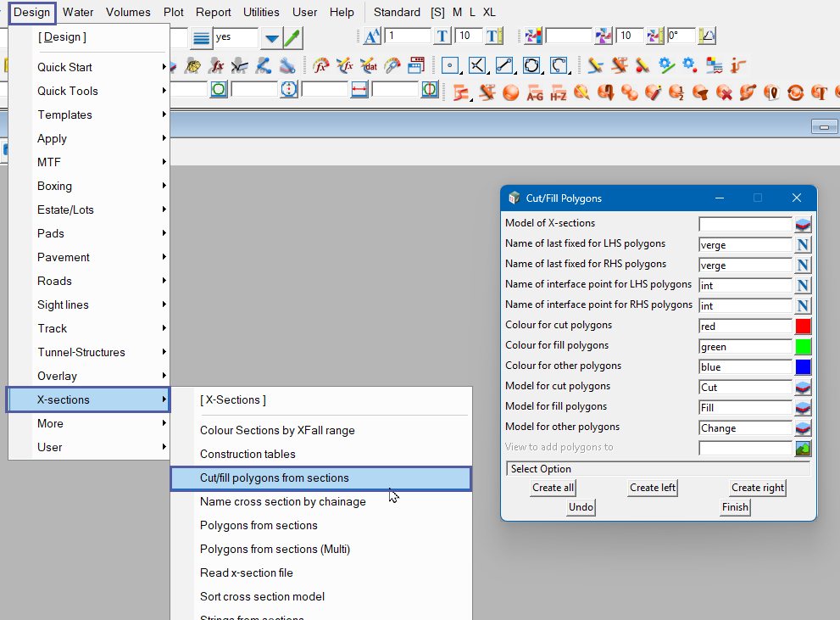Open the Volumes menu in menu bar
840x620 pixels.
(128, 12)
